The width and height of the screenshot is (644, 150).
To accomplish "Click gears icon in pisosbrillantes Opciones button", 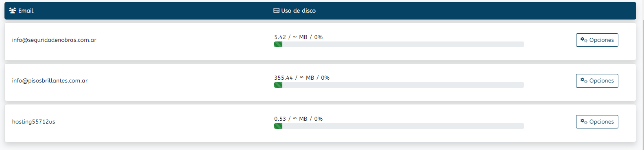I will 584,80.
